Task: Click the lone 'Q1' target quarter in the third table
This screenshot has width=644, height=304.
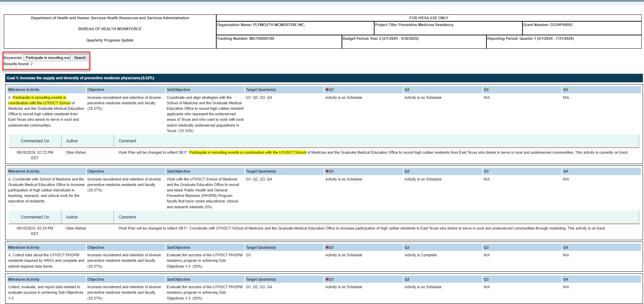Action: (248, 255)
